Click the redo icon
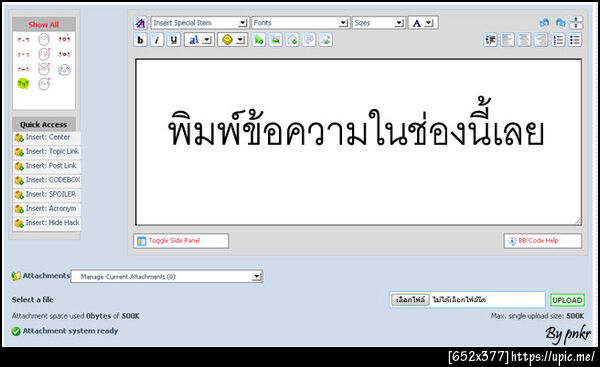The height and width of the screenshot is (367, 600). (x=561, y=23)
